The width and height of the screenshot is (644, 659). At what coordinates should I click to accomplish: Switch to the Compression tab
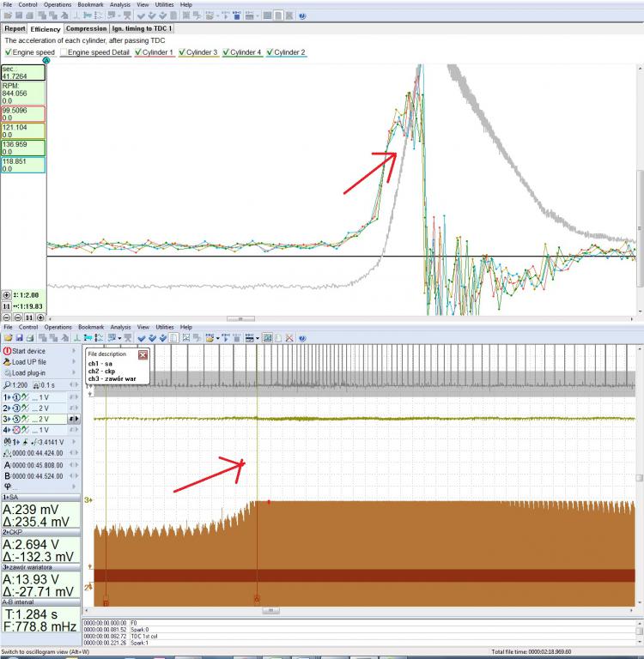pos(86,28)
